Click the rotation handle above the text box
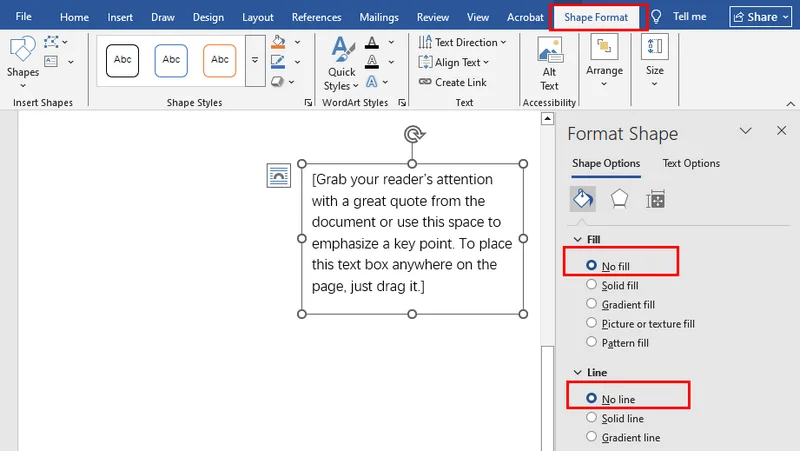Image resolution: width=800 pixels, height=451 pixels. pos(412,134)
